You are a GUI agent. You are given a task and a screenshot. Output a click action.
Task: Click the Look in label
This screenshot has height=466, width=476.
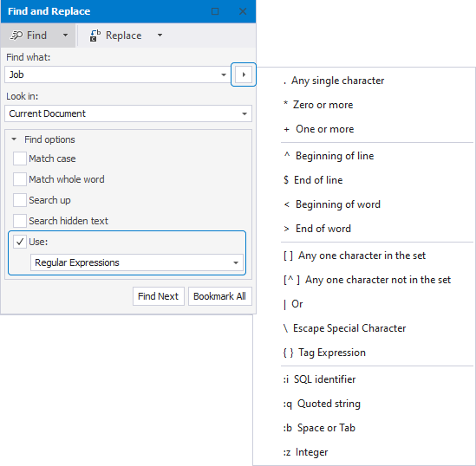pyautogui.click(x=23, y=96)
